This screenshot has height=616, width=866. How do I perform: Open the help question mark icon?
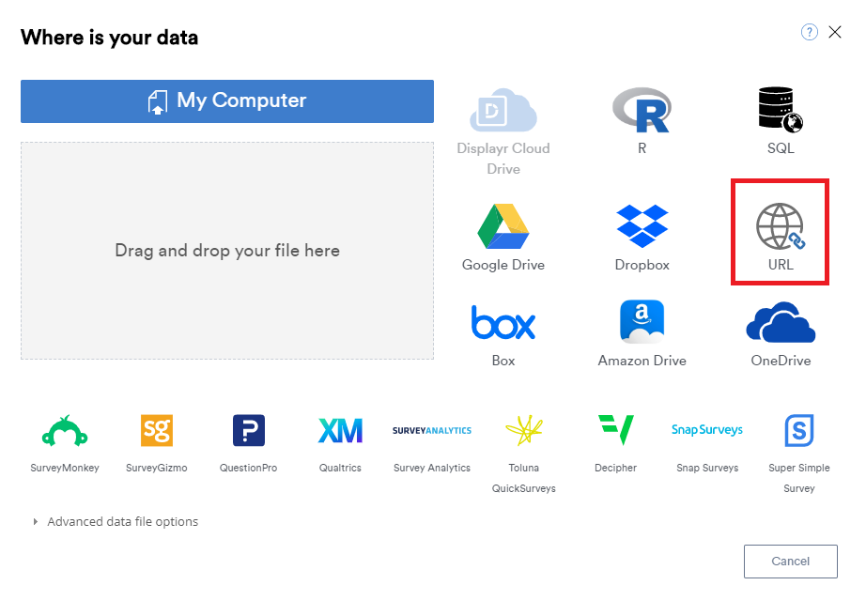click(809, 33)
